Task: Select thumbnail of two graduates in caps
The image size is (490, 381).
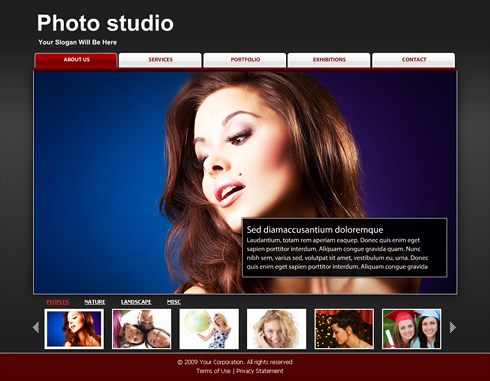Action: point(412,329)
